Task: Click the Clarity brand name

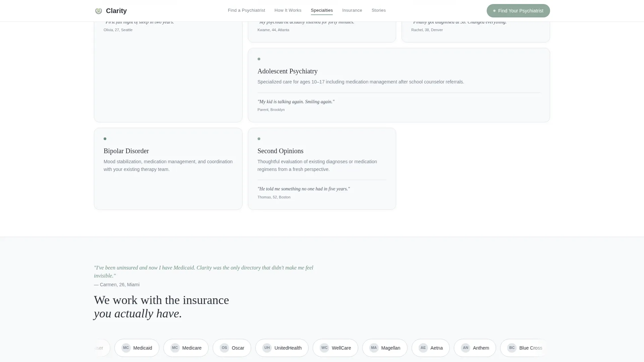Action: coord(116,11)
